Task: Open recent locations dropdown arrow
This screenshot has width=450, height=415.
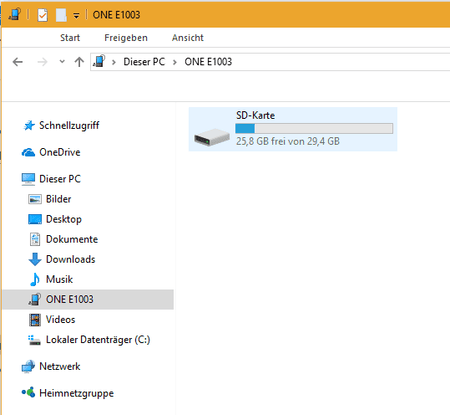Action: tap(62, 61)
